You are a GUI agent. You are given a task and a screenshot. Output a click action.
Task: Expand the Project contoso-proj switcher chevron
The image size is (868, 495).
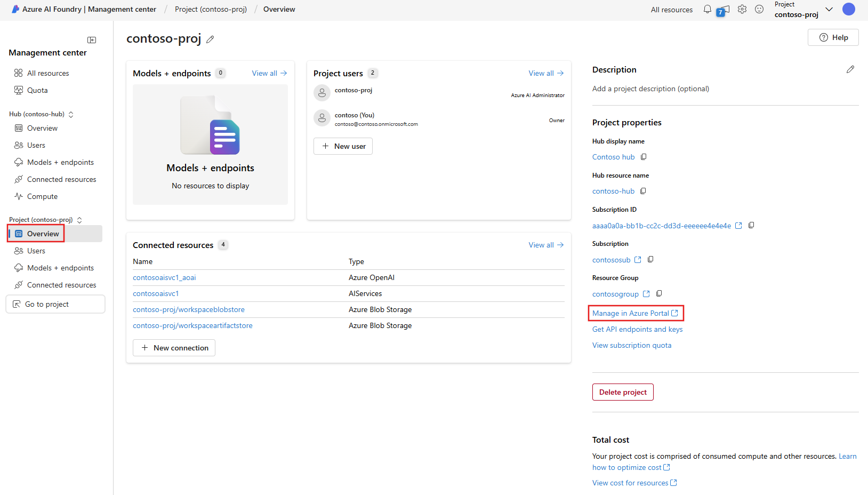click(x=829, y=9)
